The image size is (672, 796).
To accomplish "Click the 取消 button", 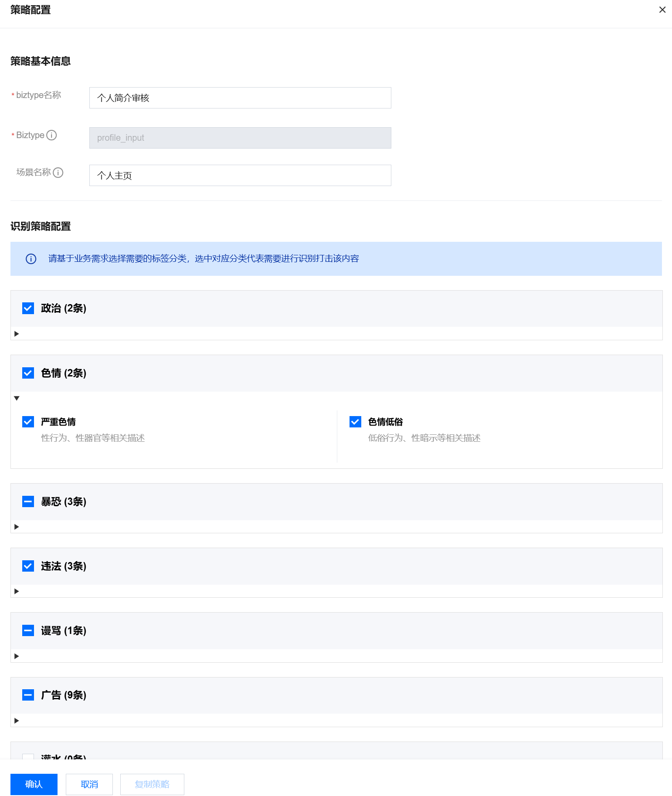I will coord(89,784).
